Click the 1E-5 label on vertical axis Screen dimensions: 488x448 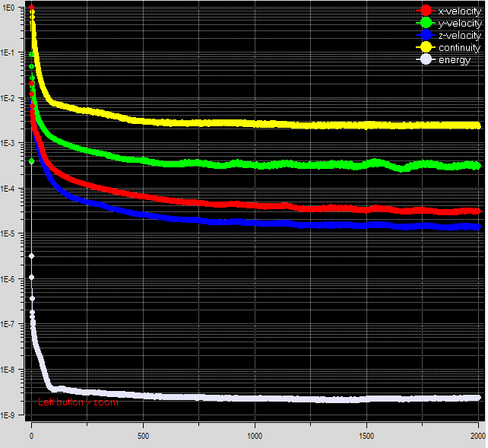pos(10,234)
